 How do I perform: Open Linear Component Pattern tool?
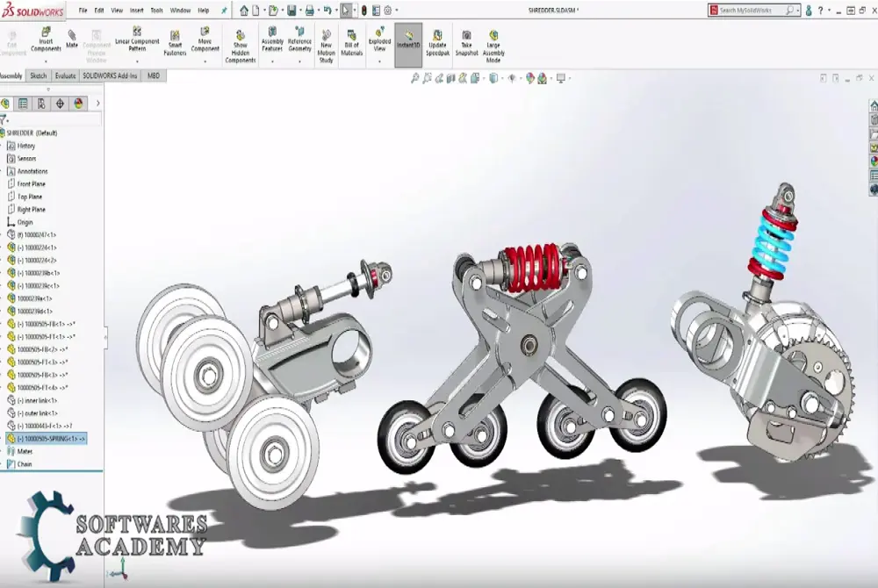click(x=137, y=39)
